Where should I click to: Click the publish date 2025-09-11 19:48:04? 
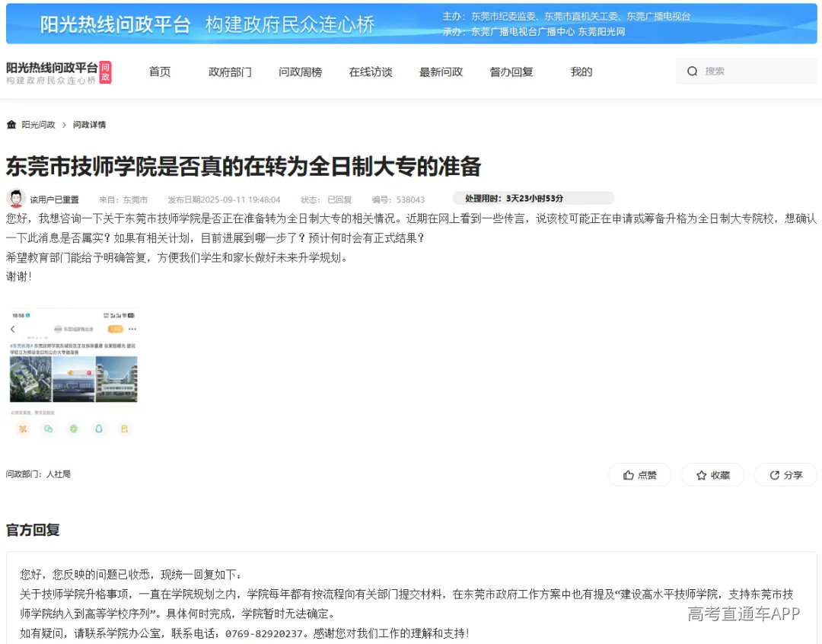click(241, 199)
